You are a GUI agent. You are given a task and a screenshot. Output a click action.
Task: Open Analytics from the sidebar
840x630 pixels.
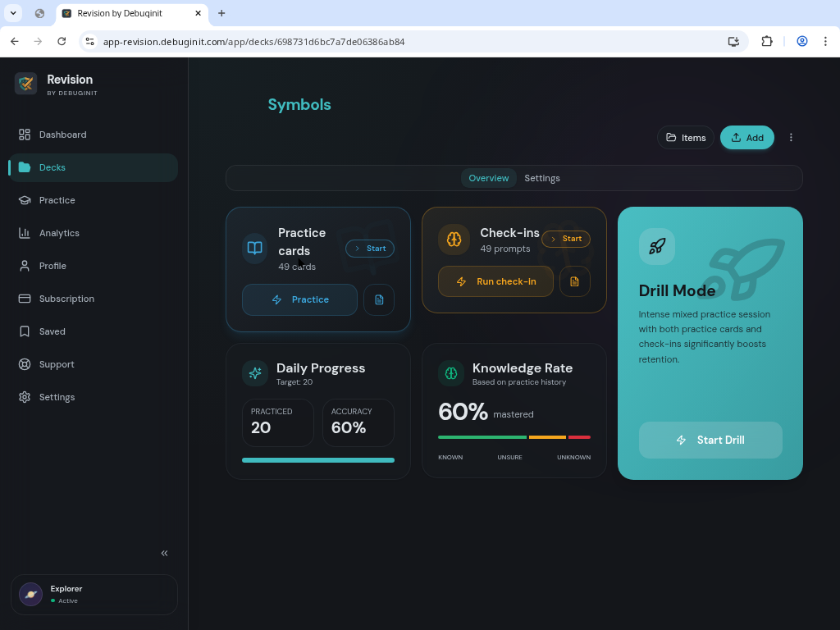pos(59,233)
